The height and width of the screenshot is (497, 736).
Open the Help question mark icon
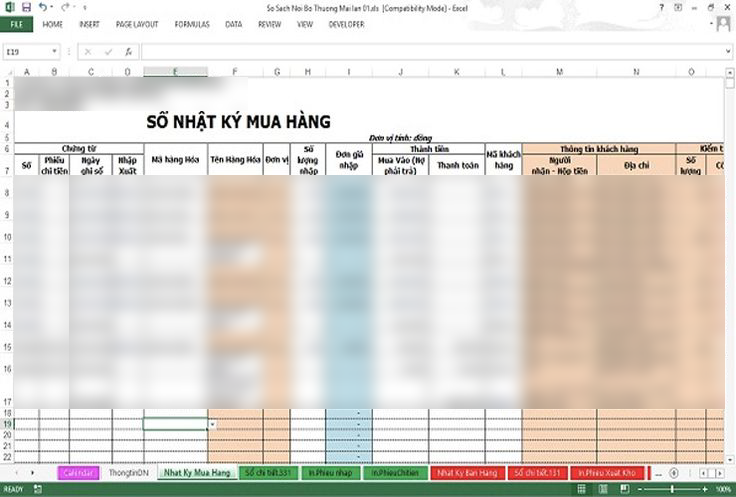(661, 8)
